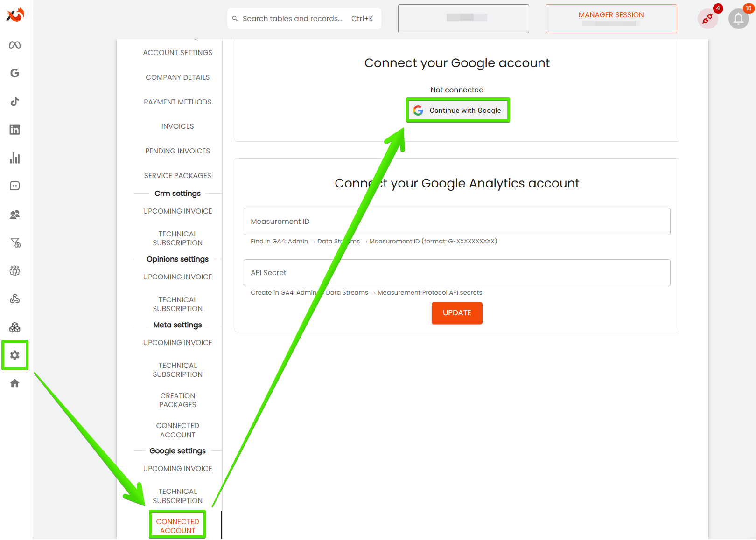Open Payment Methods settings page

pos(177,102)
